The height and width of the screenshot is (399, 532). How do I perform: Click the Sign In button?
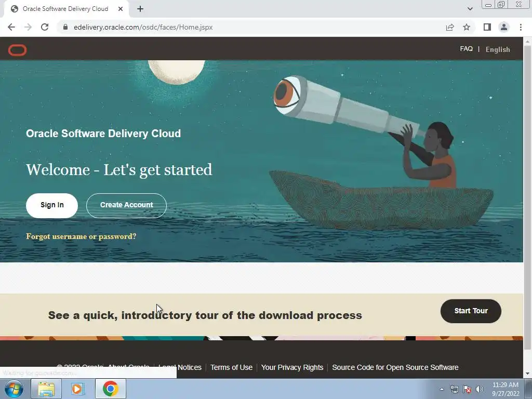click(x=52, y=205)
